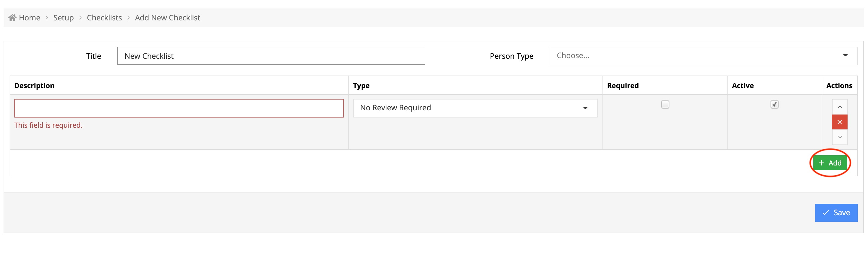The height and width of the screenshot is (256, 868).
Task: Save the checklist
Action: [x=836, y=213]
